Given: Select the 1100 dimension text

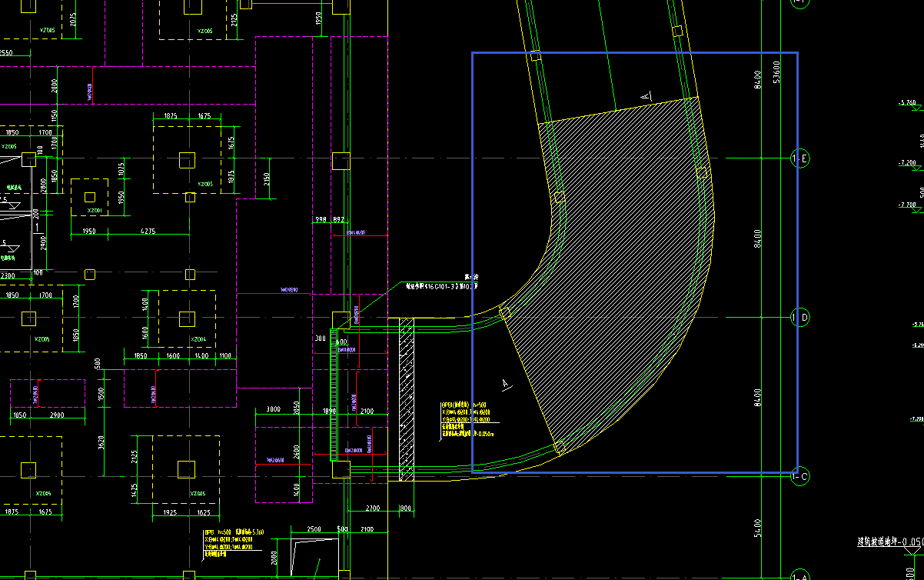Looking at the screenshot, I should pos(225,356).
